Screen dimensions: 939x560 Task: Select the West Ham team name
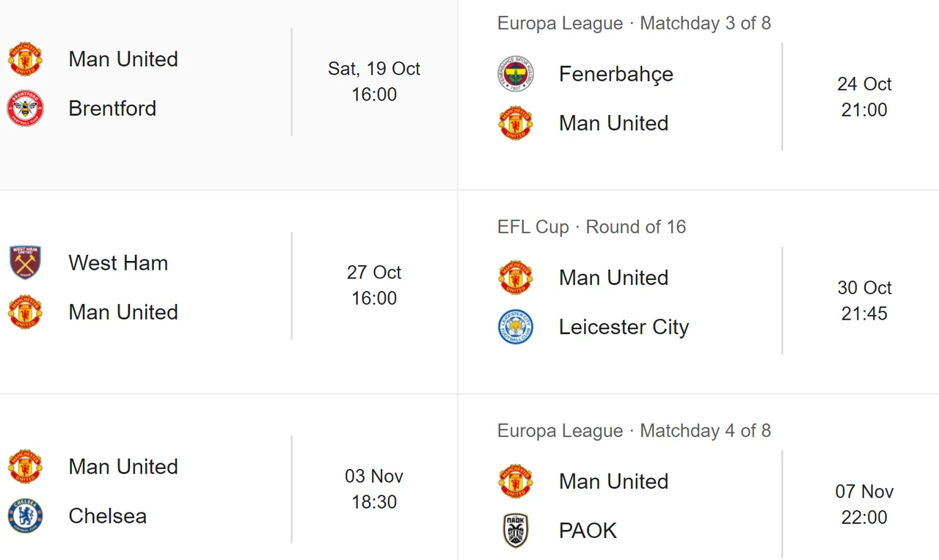(118, 263)
